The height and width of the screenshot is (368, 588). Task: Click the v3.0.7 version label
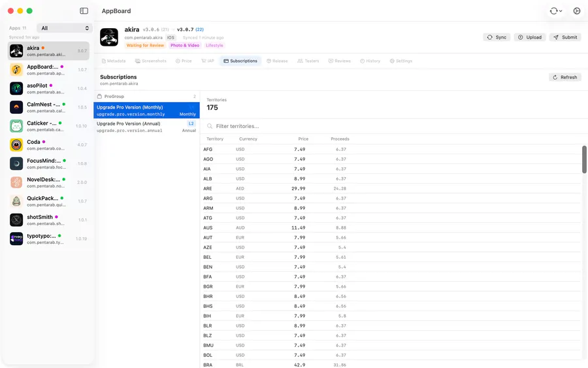point(186,29)
